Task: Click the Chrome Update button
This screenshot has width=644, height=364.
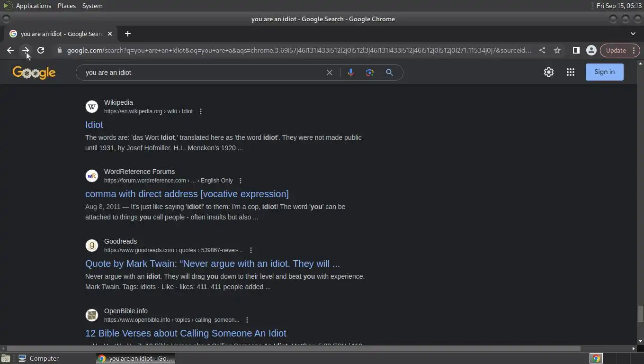Action: pyautogui.click(x=616, y=50)
